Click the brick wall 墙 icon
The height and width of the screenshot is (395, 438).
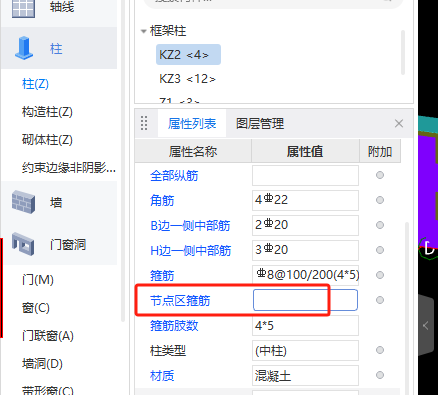(x=23, y=202)
